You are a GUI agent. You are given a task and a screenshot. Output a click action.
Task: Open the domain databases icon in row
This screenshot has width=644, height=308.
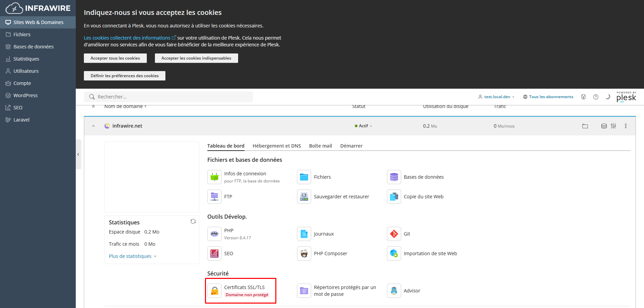[604, 126]
